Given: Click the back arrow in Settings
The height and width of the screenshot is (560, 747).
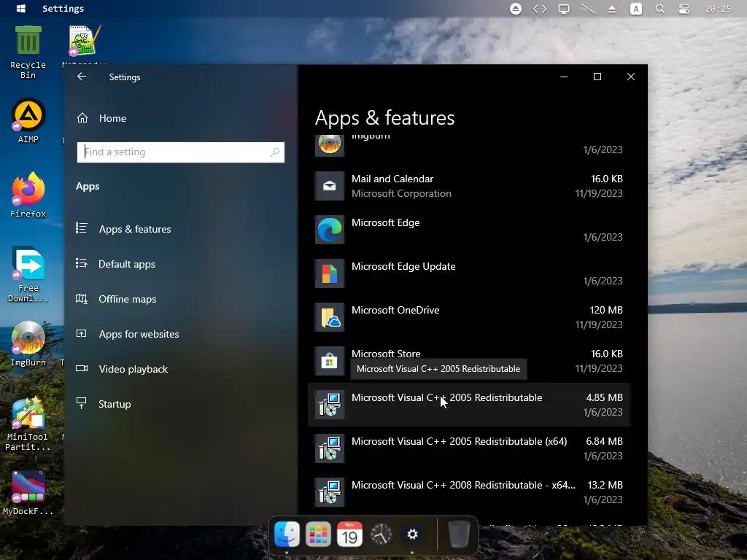Looking at the screenshot, I should [82, 77].
